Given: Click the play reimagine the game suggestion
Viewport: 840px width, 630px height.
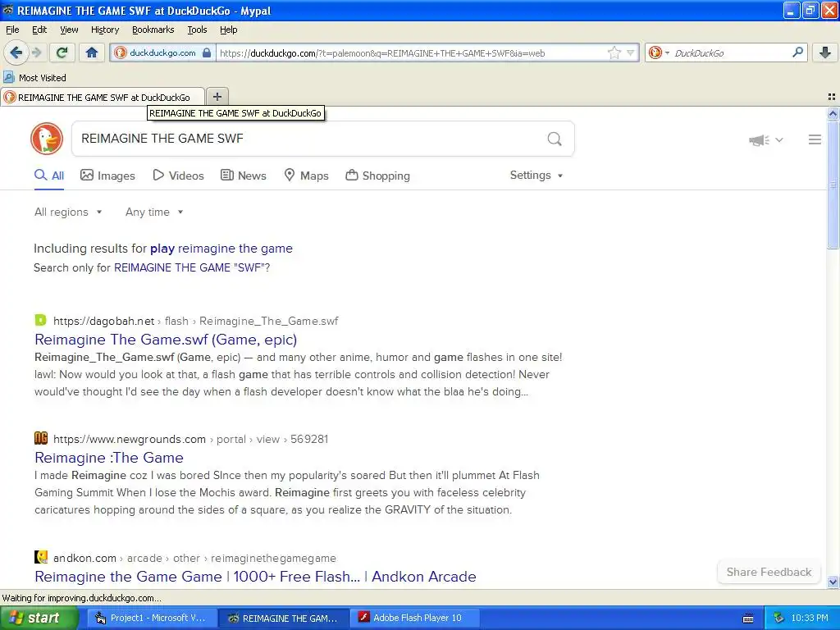Looking at the screenshot, I should (x=221, y=249).
